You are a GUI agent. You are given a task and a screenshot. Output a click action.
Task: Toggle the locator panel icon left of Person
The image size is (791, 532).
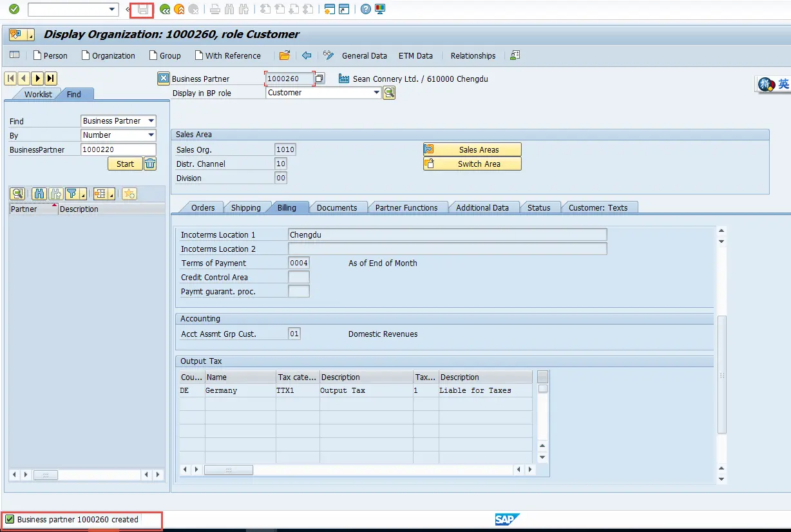[14, 55]
